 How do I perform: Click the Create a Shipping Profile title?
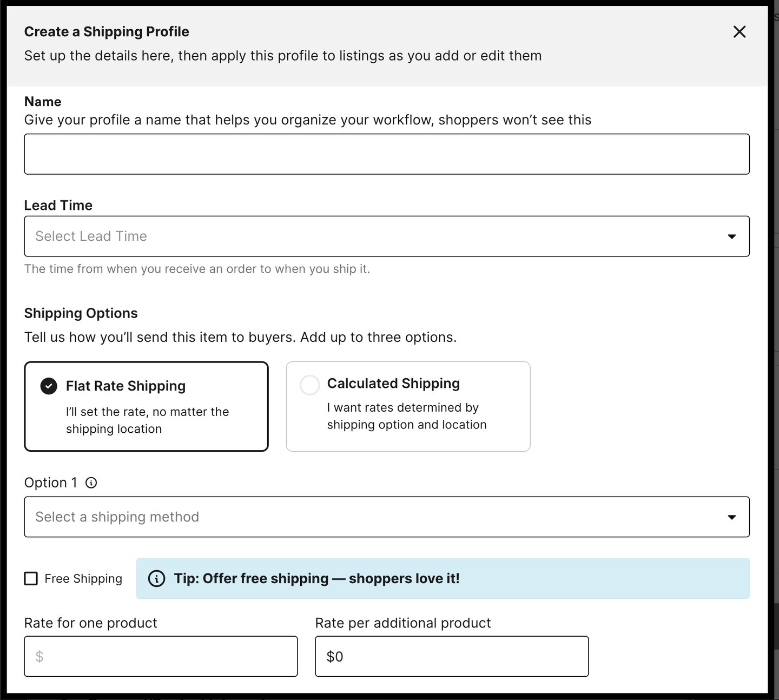coord(106,31)
